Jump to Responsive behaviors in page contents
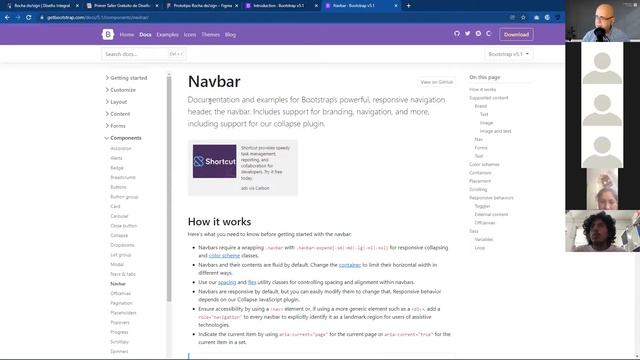 click(x=491, y=198)
